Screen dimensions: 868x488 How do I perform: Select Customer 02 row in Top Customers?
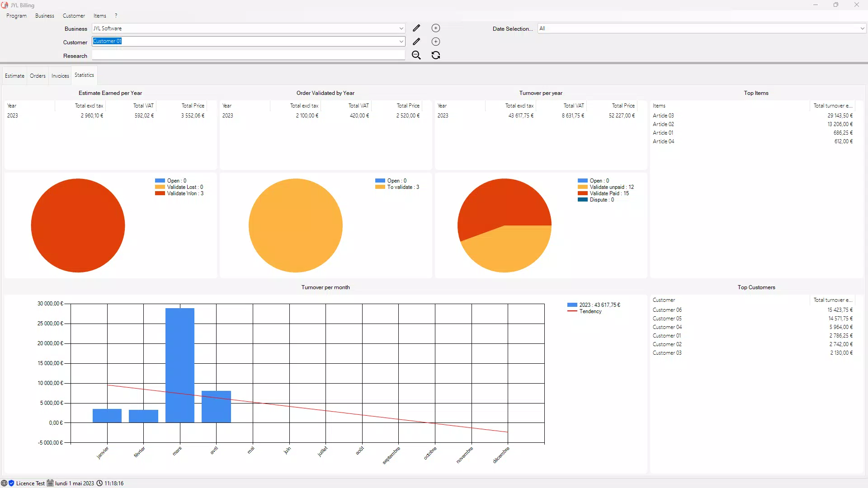[753, 344]
